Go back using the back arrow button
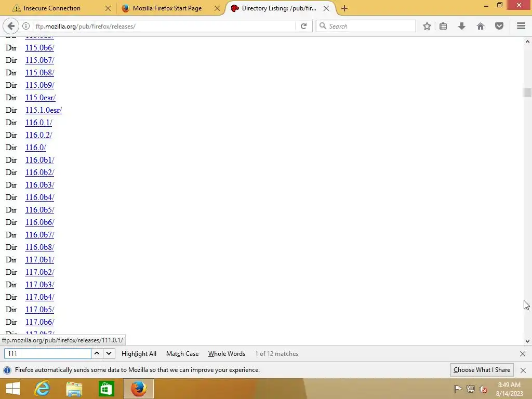Viewport: 532px width, 399px height. pyautogui.click(x=11, y=26)
